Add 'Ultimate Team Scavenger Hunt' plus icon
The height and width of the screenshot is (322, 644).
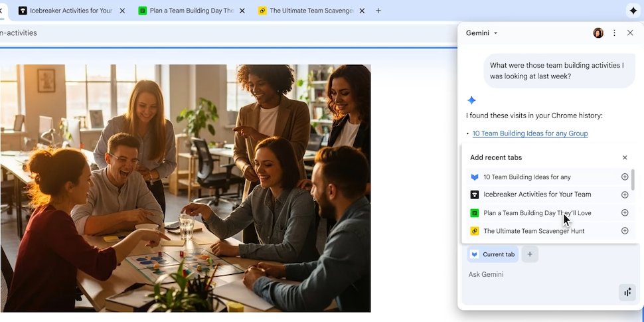(625, 231)
